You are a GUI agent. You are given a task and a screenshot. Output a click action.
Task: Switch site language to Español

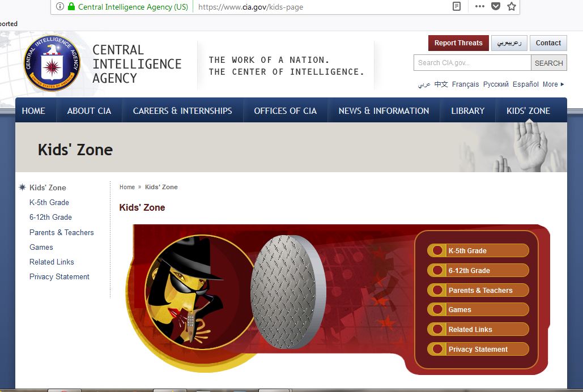click(525, 84)
